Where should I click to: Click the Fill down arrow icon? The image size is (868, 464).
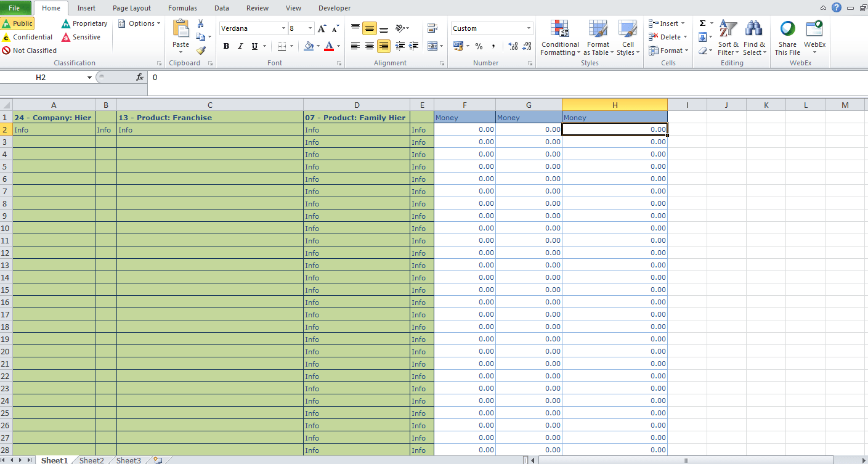click(702, 37)
